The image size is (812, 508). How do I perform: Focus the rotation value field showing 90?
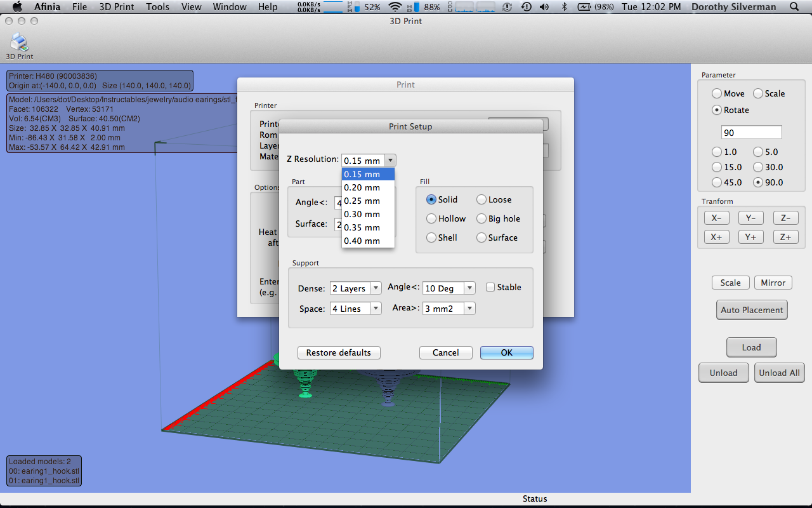pos(752,133)
